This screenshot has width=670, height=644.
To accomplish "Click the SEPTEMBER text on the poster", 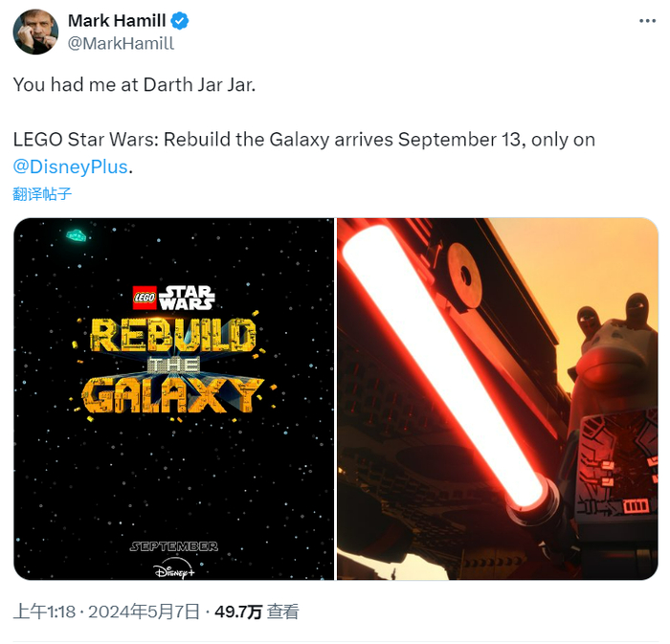I will [x=174, y=546].
